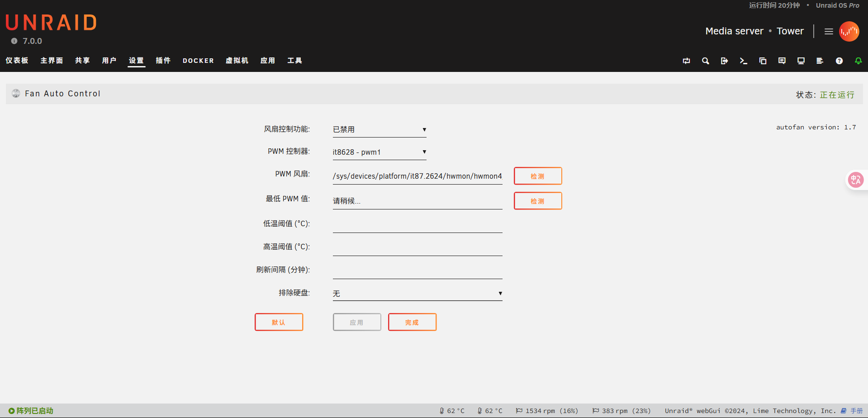Click the orange account avatar icon
This screenshot has width=868, height=418.
(849, 32)
